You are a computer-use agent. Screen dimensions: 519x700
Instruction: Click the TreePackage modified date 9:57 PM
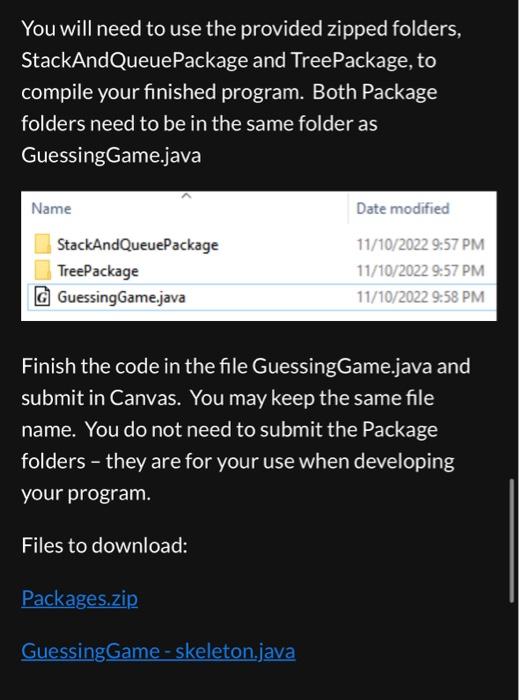[420, 271]
